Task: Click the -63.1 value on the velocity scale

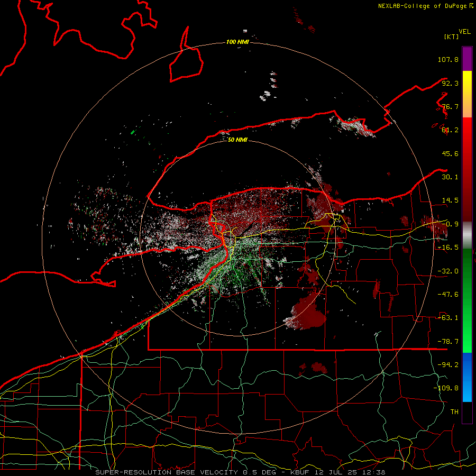Action: click(x=448, y=318)
